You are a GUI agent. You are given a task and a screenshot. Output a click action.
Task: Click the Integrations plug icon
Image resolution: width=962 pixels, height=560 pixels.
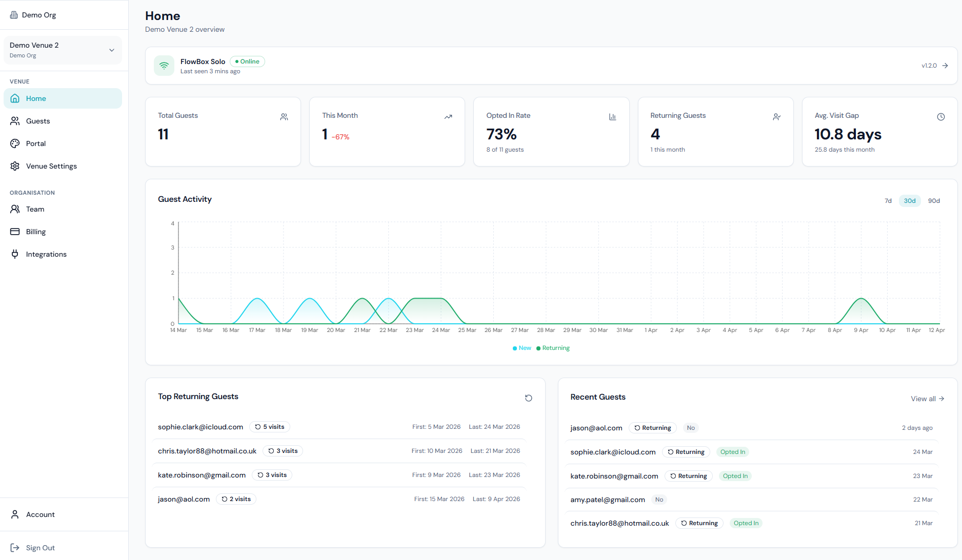[x=15, y=254]
